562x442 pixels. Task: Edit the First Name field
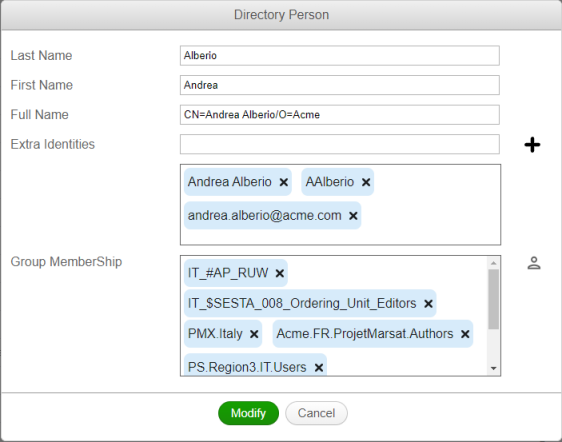340,85
